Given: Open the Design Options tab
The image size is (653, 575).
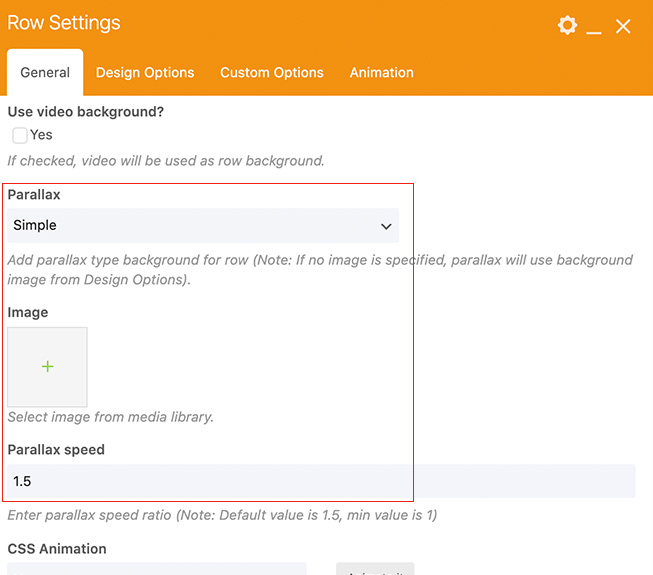Looking at the screenshot, I should point(145,72).
